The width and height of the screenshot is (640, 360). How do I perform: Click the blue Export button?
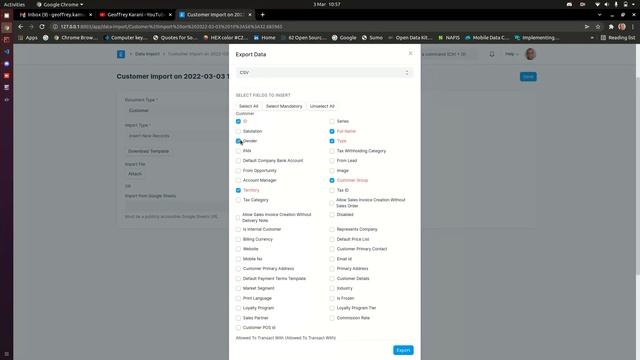(403, 350)
